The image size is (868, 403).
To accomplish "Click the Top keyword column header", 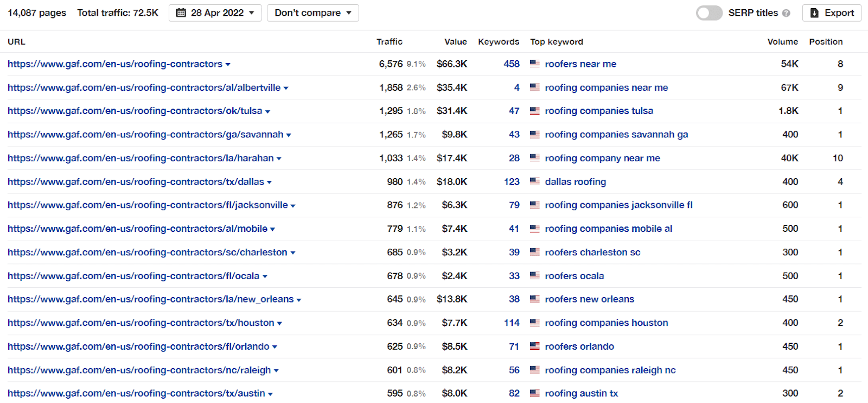I will [x=557, y=42].
